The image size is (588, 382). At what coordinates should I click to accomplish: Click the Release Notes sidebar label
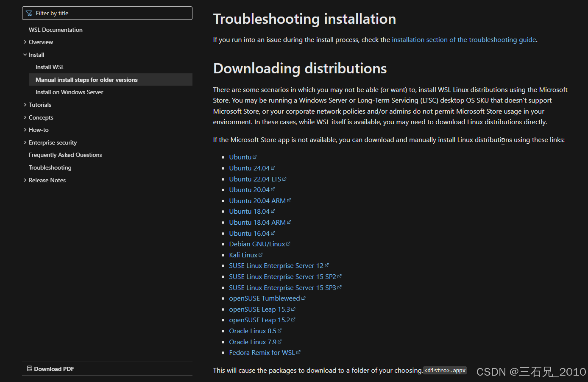point(47,180)
